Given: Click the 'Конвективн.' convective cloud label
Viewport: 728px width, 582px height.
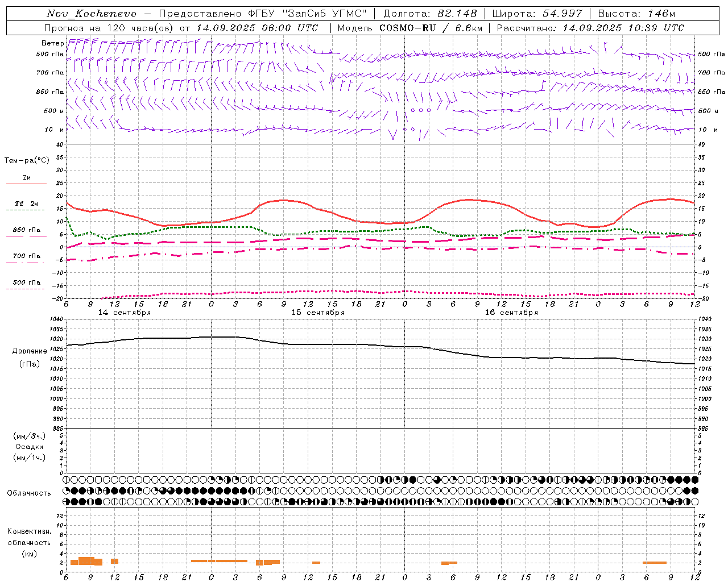Looking at the screenshot, I should pyautogui.click(x=29, y=531).
